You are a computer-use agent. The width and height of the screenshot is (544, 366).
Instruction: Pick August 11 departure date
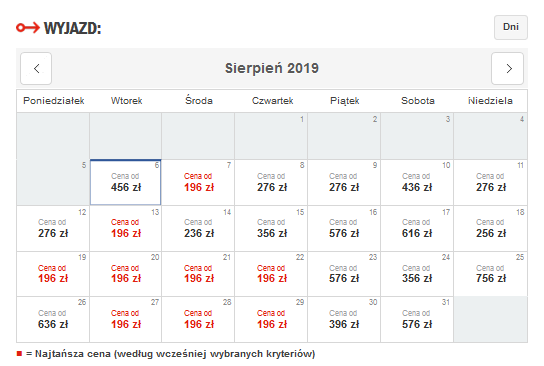tap(490, 182)
